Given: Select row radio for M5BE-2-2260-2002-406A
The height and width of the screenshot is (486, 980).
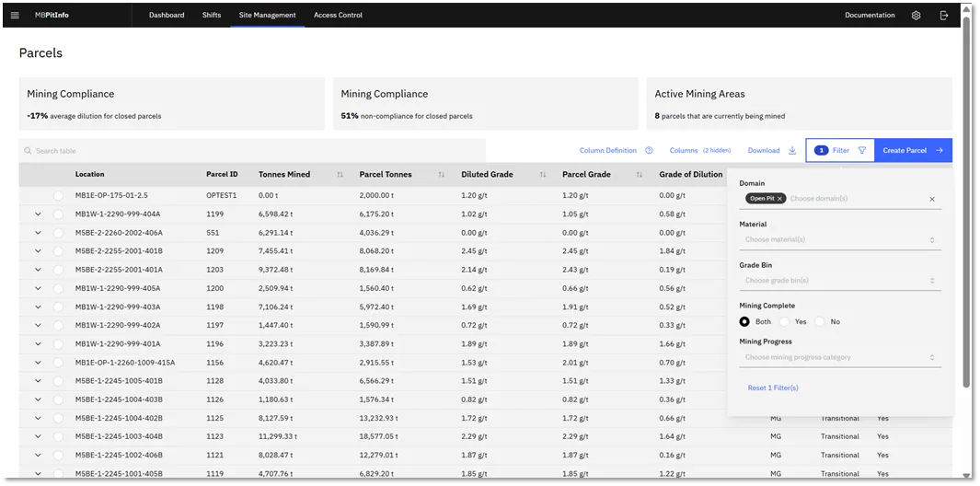Looking at the screenshot, I should coord(58,233).
